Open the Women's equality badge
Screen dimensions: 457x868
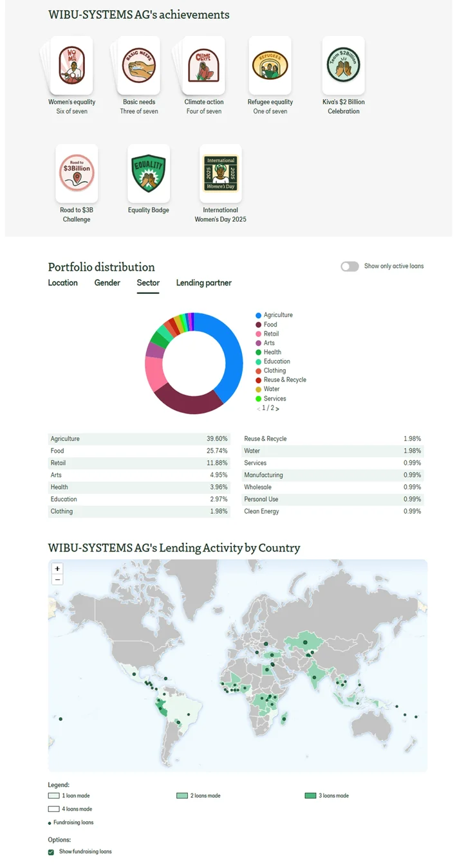71,66
